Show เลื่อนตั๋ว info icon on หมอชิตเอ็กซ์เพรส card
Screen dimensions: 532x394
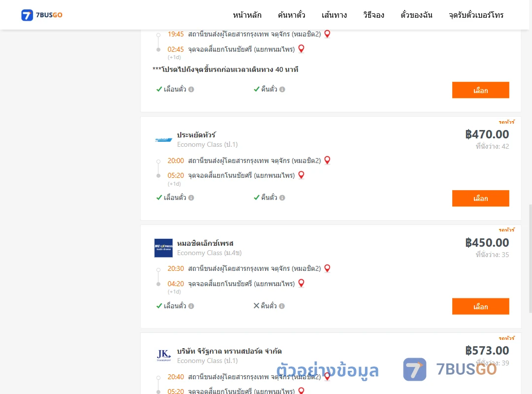point(191,306)
